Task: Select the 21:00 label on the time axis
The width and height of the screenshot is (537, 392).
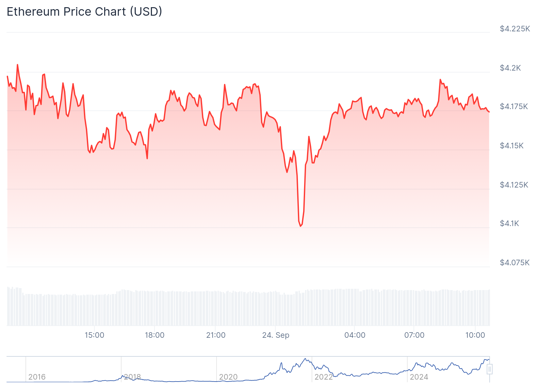Action: [216, 335]
